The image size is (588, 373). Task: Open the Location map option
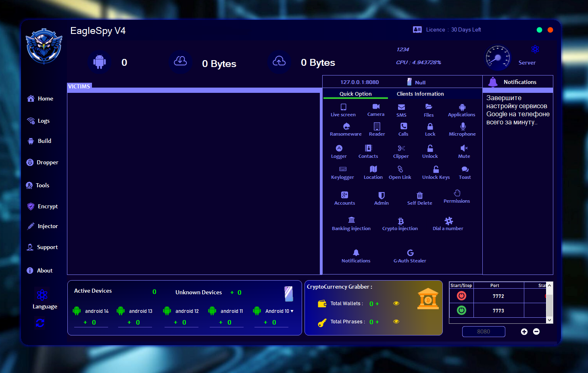(373, 172)
